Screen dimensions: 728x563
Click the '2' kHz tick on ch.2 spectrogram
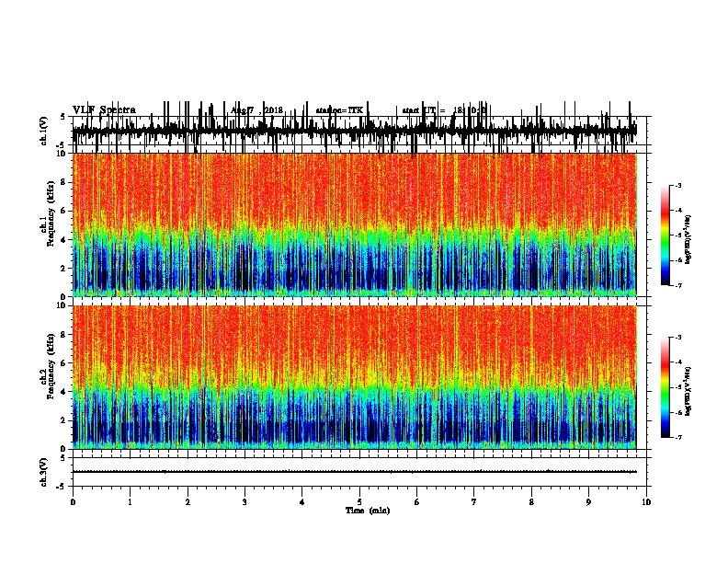64,420
